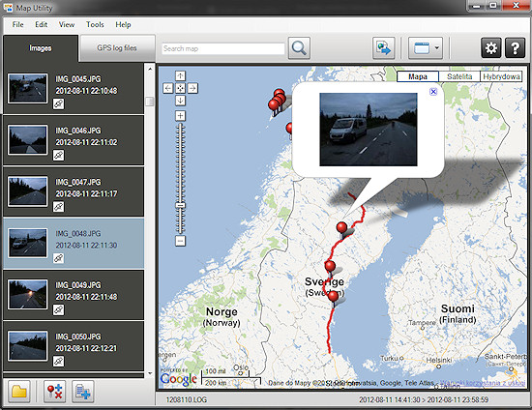Click the image list scrollbar down arrow
Screen dimensions: 532x410
tap(150, 373)
